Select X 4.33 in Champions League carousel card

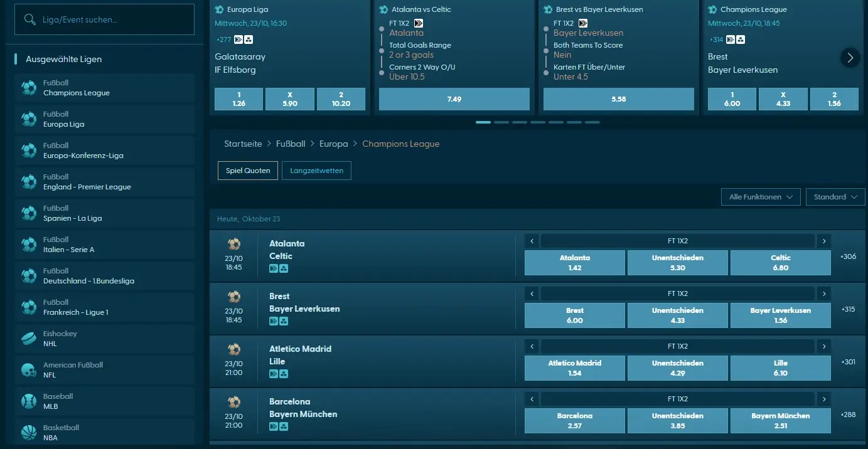click(783, 99)
